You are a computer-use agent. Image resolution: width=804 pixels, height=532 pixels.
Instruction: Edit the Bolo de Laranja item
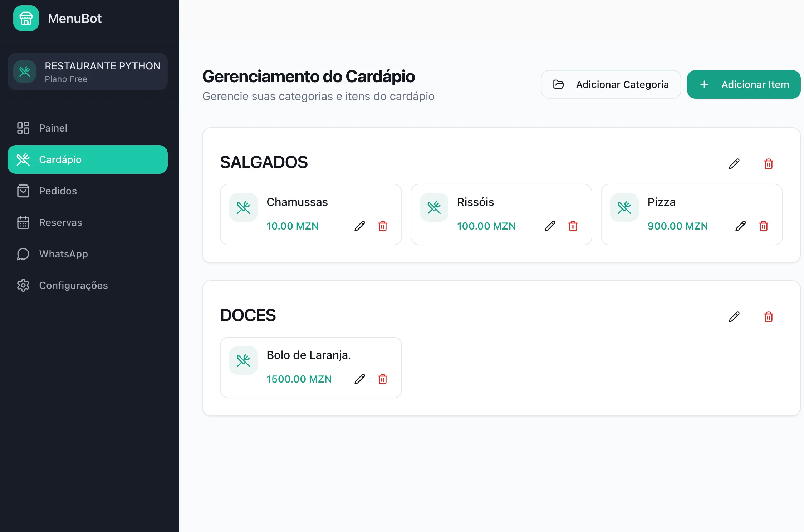360,379
